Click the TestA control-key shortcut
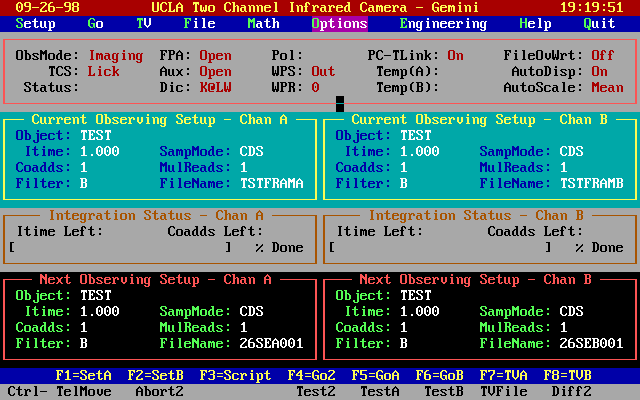This screenshot has height=400, width=640. [380, 391]
